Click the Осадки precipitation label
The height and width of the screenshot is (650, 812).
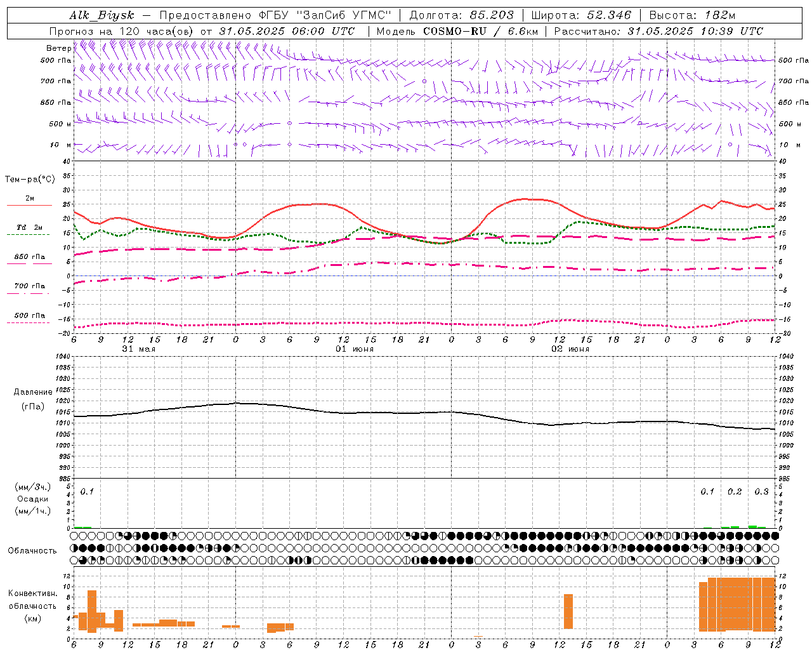pos(32,499)
